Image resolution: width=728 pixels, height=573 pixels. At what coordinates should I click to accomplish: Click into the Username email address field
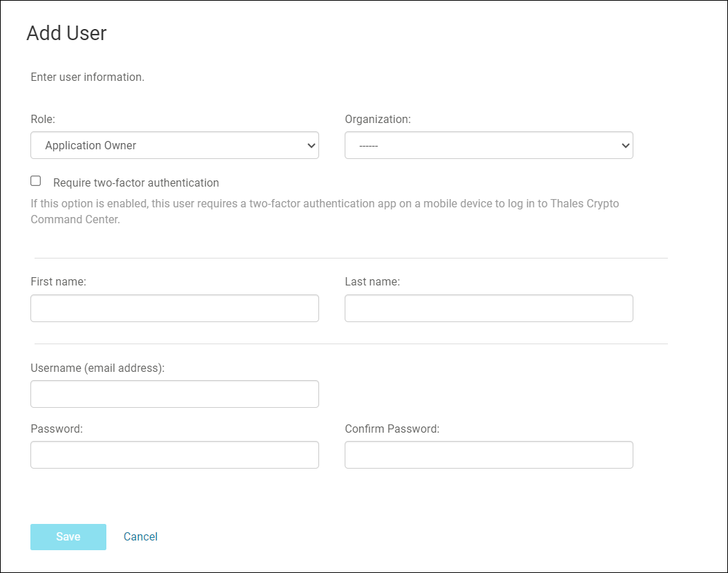point(174,394)
